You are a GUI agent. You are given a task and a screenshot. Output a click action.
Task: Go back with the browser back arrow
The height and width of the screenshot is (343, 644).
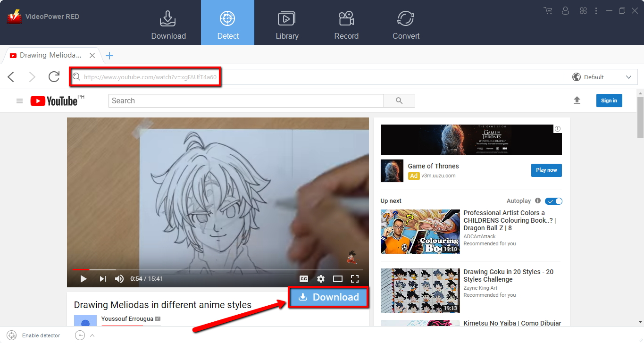[x=11, y=77]
